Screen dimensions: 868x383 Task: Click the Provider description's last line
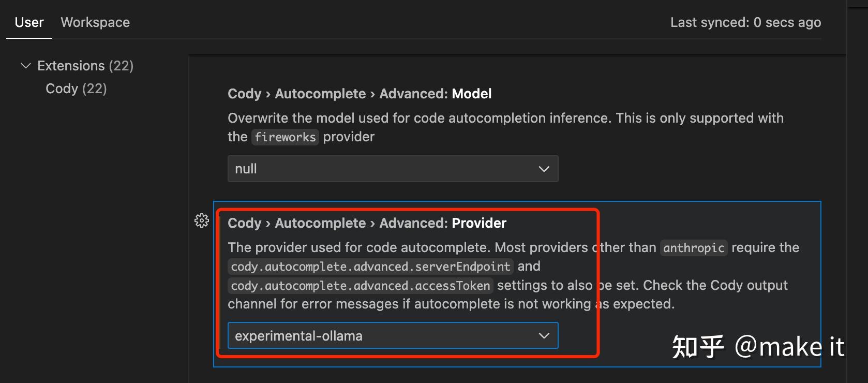[451, 304]
